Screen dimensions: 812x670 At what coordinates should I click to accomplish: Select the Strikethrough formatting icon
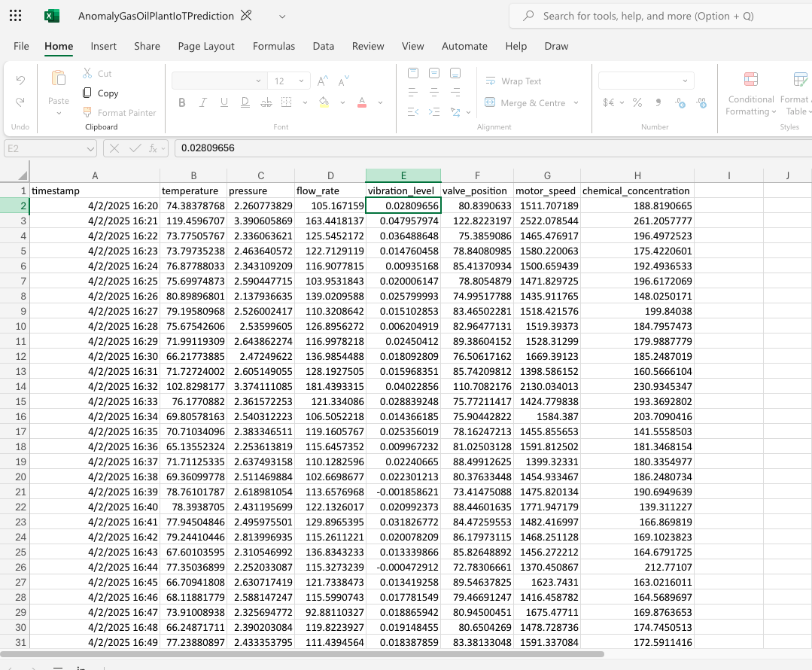pyautogui.click(x=265, y=102)
